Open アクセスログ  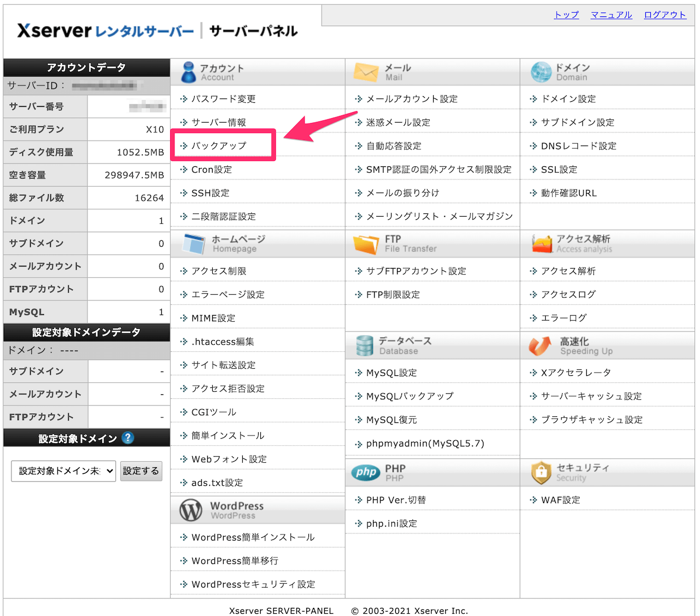pyautogui.click(x=569, y=295)
